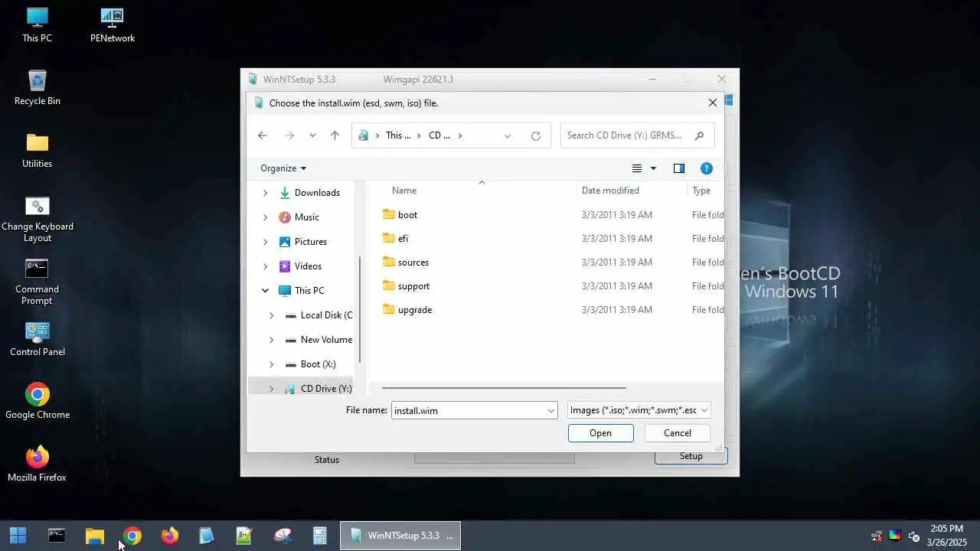Select the support folder

click(x=413, y=286)
